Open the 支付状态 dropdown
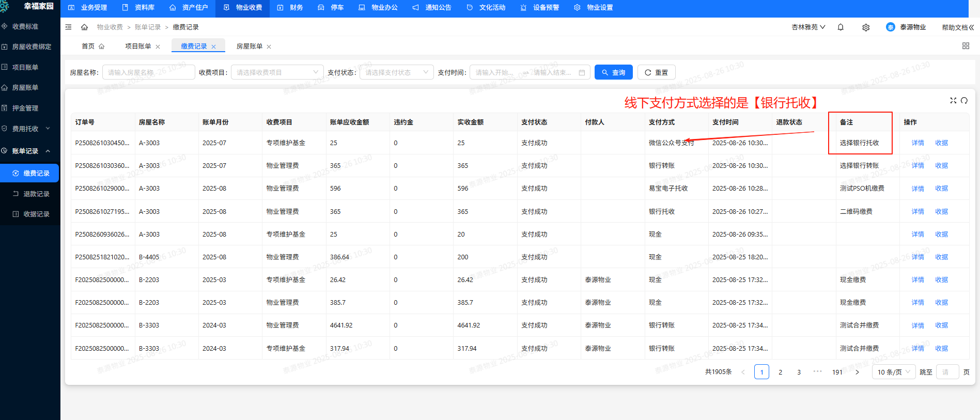The height and width of the screenshot is (420, 980). [x=396, y=72]
